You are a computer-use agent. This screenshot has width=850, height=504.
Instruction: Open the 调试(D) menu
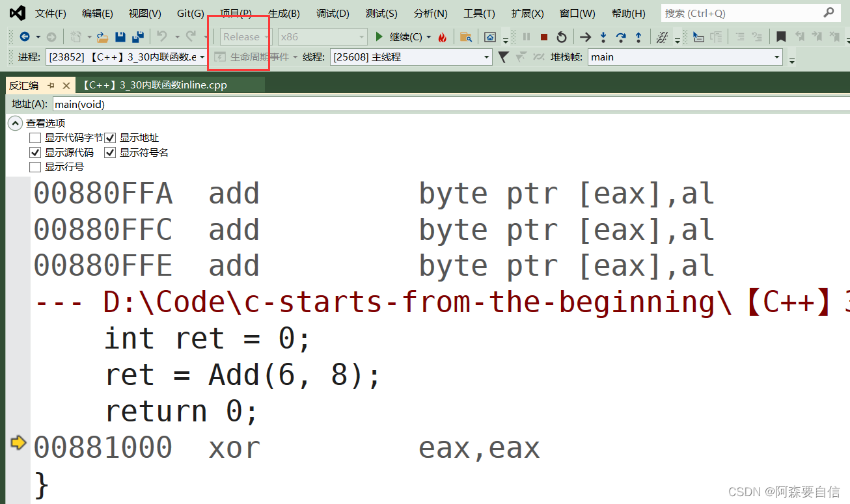coord(333,13)
